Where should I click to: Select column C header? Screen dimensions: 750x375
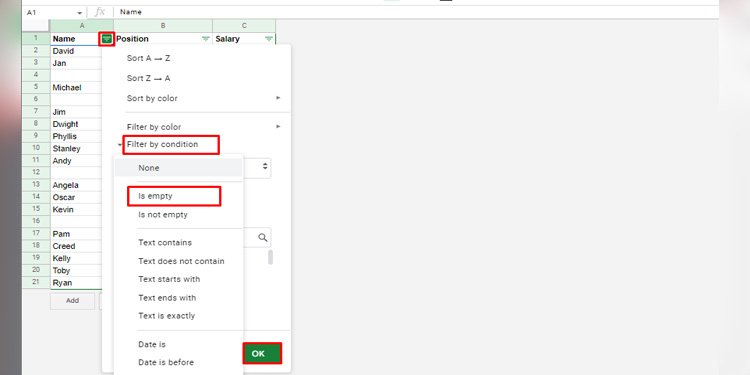coord(244,26)
